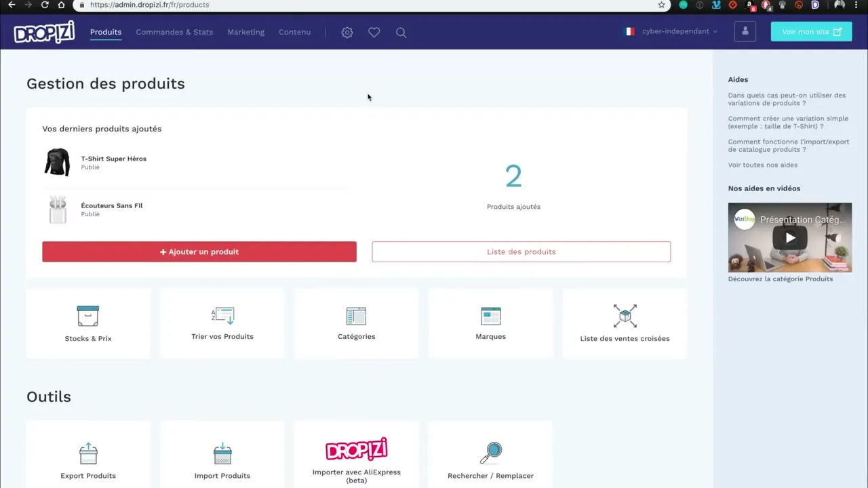This screenshot has width=868, height=488.
Task: Play the Présentation Catégories video
Action: [789, 237]
